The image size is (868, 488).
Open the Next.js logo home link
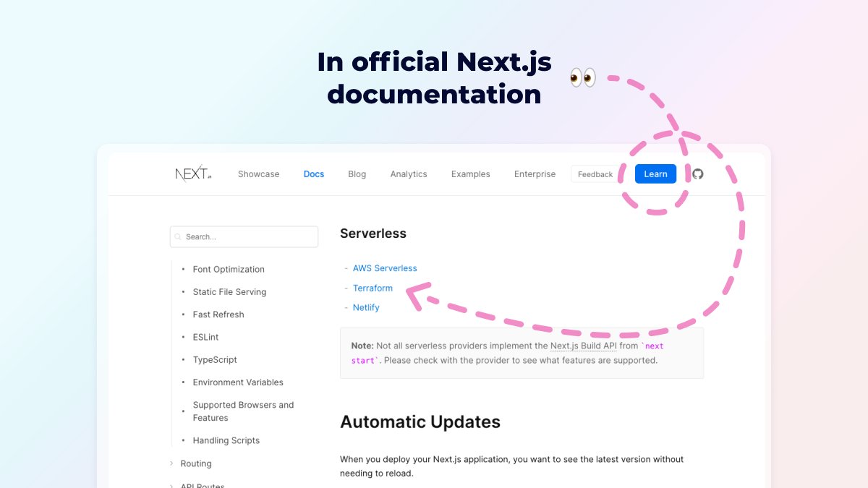coord(193,174)
